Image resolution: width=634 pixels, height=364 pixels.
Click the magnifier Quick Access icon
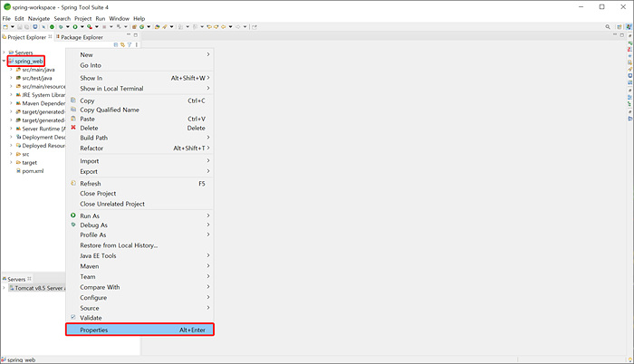click(608, 26)
